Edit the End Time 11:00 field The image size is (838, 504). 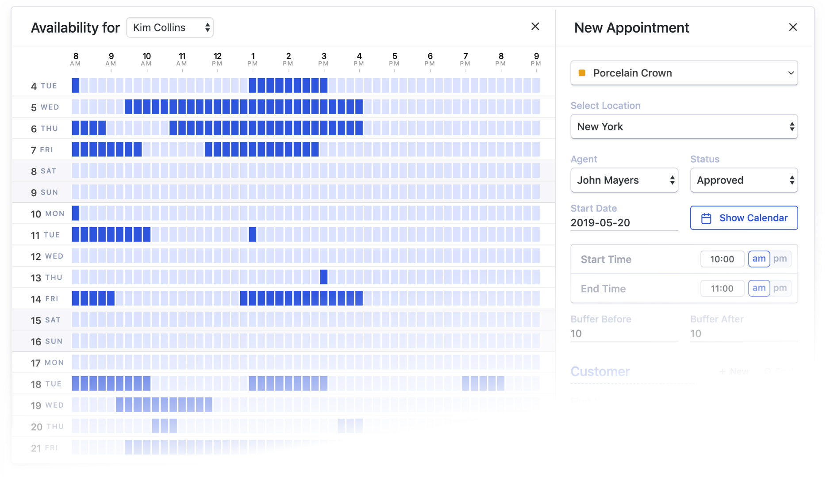click(722, 288)
